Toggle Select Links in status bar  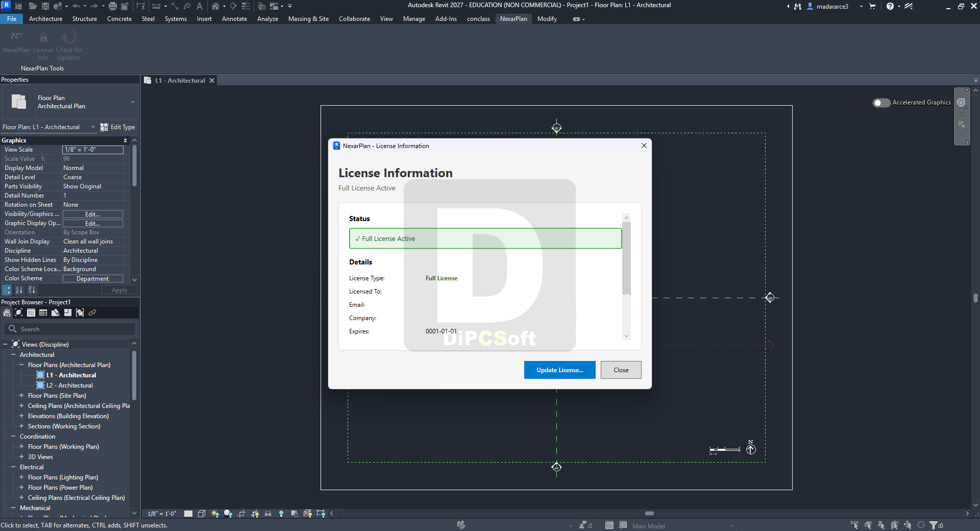tap(854, 525)
